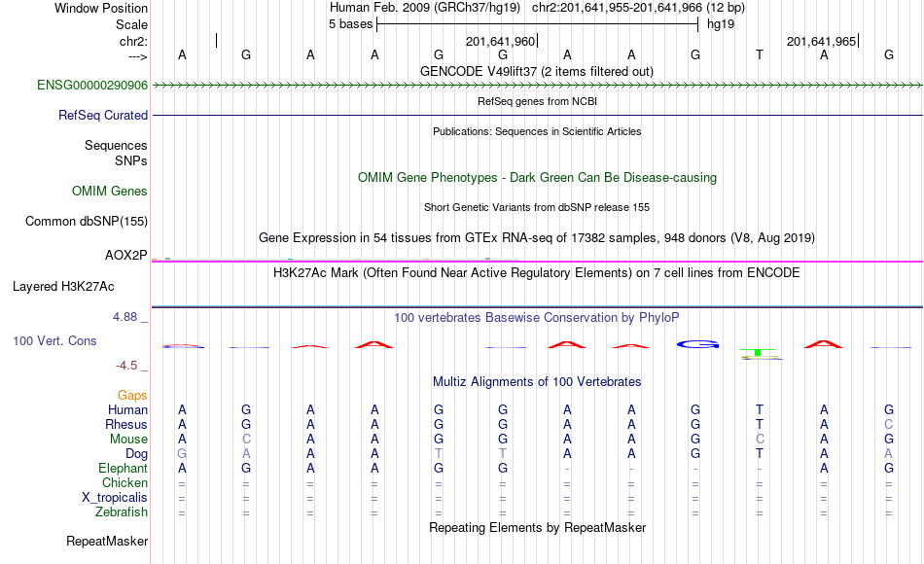Click the Chicken species label
The image size is (924, 564).
pos(124,482)
